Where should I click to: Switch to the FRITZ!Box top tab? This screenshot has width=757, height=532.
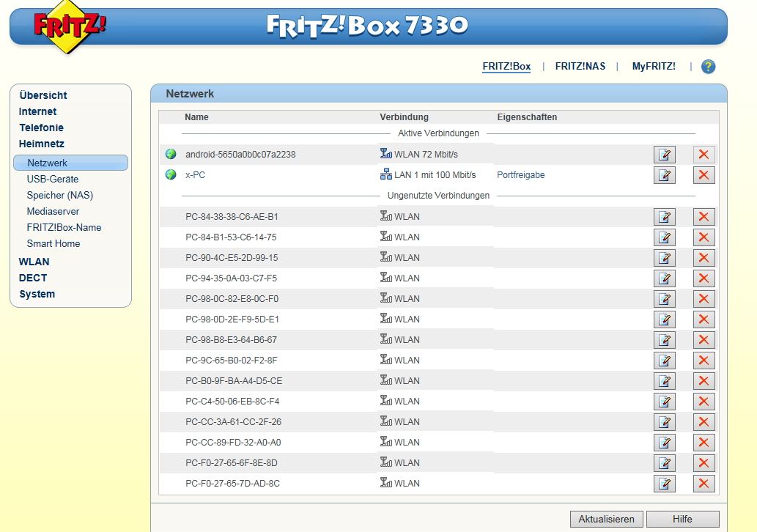coord(506,67)
